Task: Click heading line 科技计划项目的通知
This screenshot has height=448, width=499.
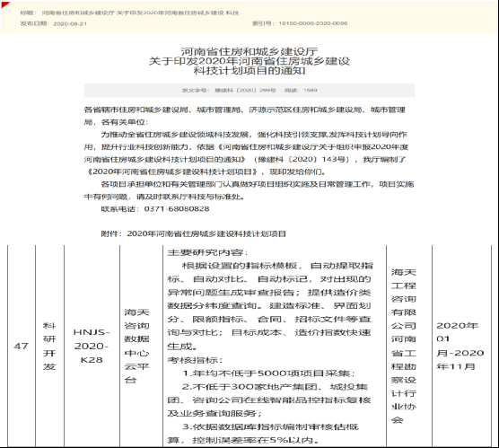Action: pos(249,70)
